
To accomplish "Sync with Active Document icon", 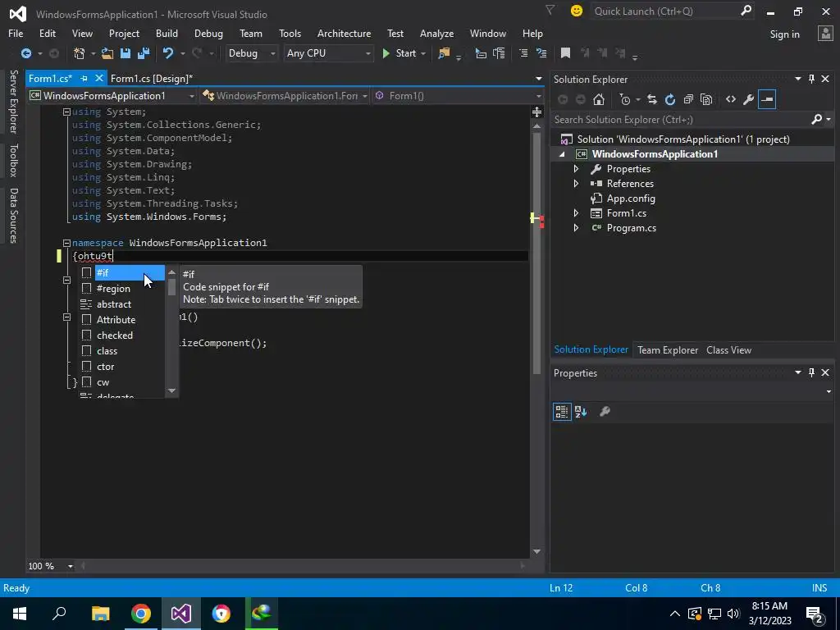I will (652, 99).
